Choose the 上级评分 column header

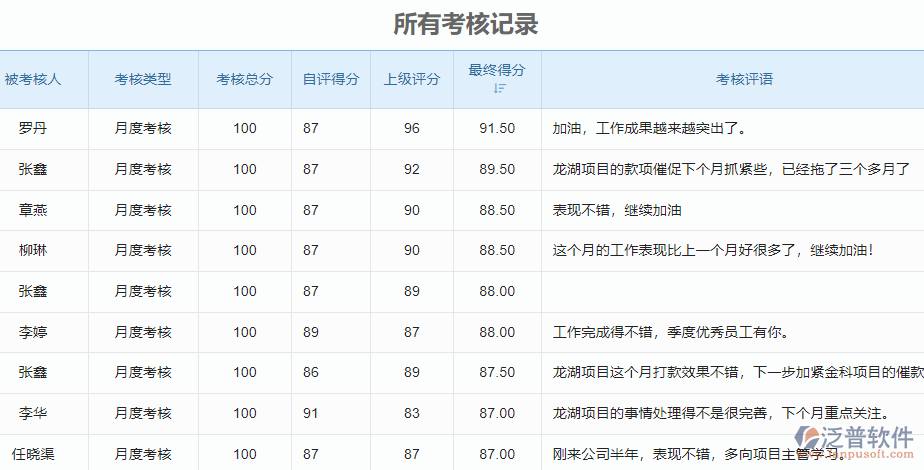pyautogui.click(x=412, y=79)
